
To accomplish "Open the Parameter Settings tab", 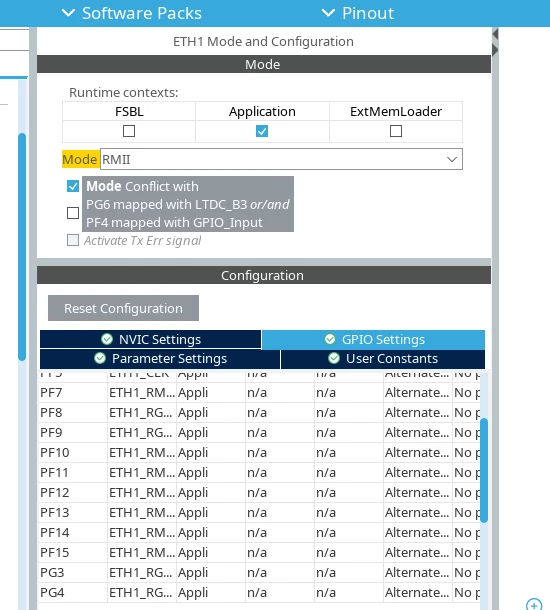I will point(160,359).
